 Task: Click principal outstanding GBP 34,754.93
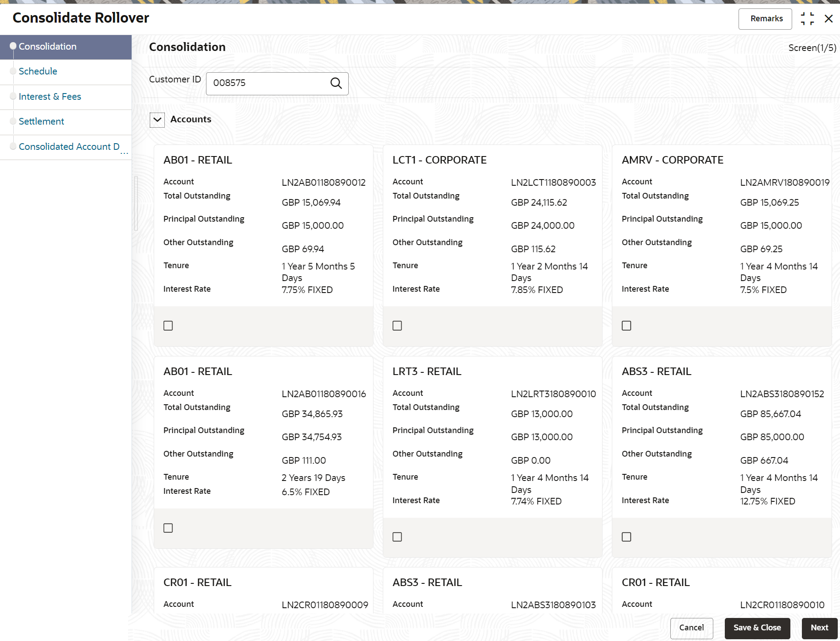pos(311,437)
